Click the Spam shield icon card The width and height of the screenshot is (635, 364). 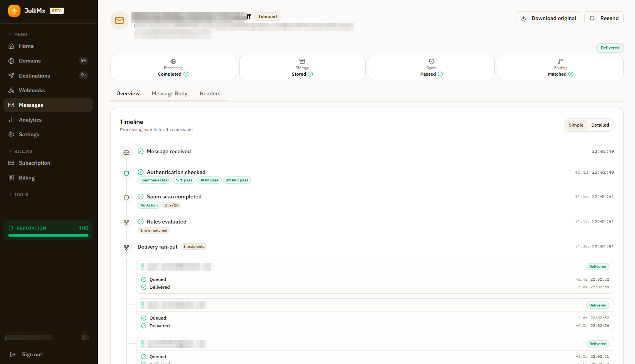point(432,68)
